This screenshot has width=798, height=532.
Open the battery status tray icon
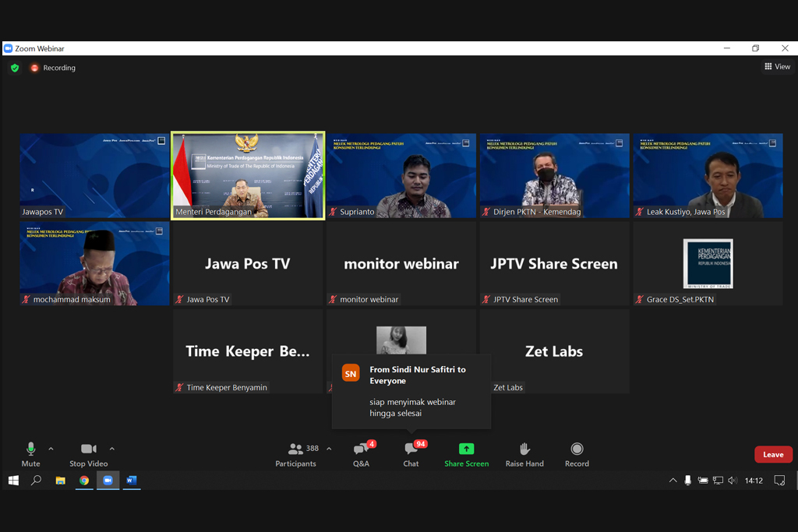click(703, 480)
